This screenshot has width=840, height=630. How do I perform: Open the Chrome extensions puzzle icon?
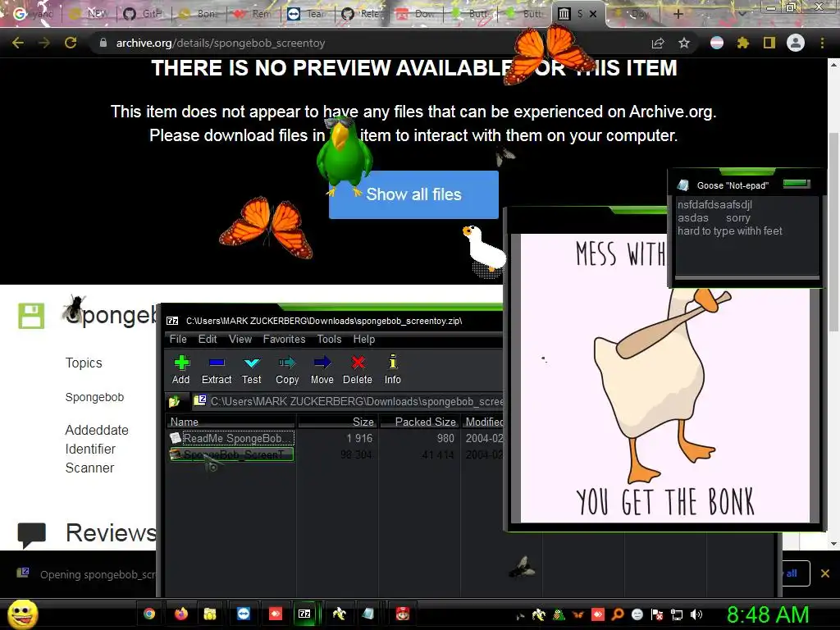click(x=742, y=43)
